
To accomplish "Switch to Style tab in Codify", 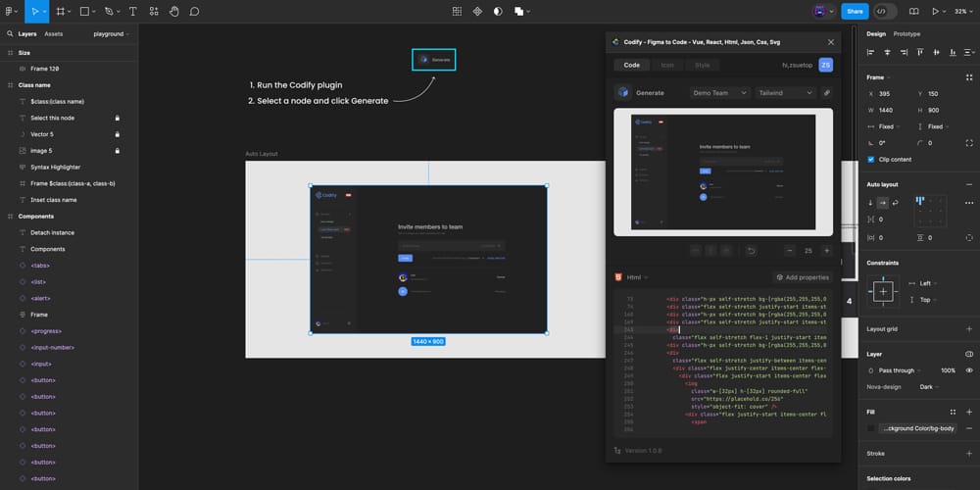I will pos(703,65).
